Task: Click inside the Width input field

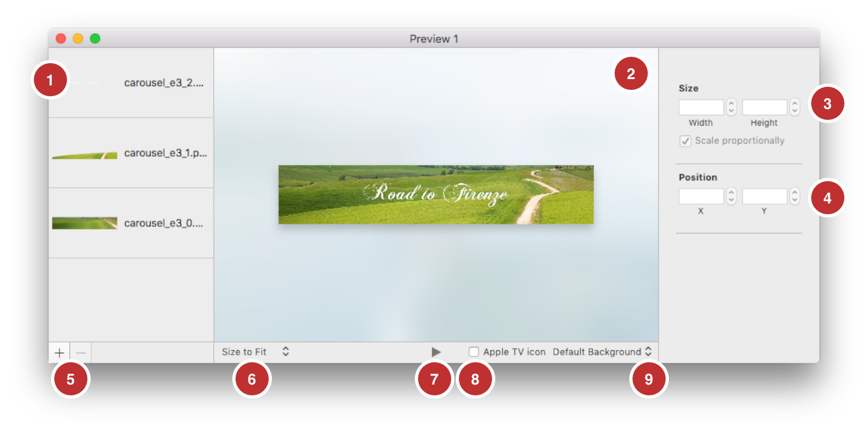Action: [701, 106]
